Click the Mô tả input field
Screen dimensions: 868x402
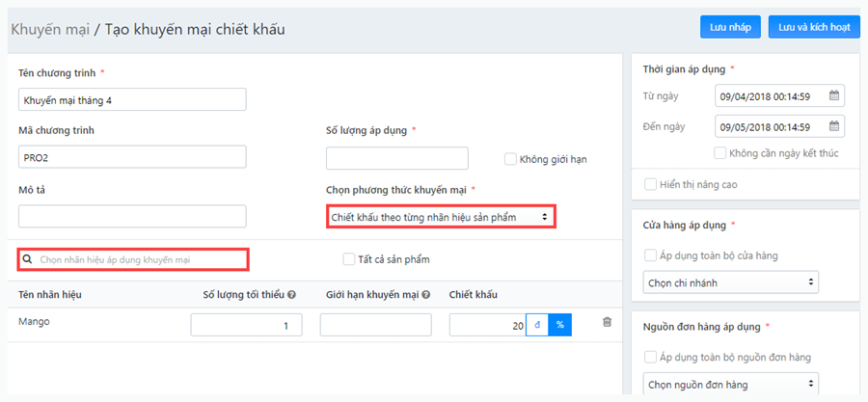point(132,216)
